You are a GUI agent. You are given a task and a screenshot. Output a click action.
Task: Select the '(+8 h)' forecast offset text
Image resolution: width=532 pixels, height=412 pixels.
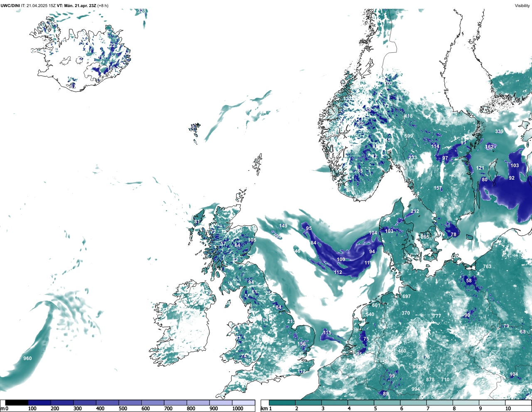click(x=103, y=6)
